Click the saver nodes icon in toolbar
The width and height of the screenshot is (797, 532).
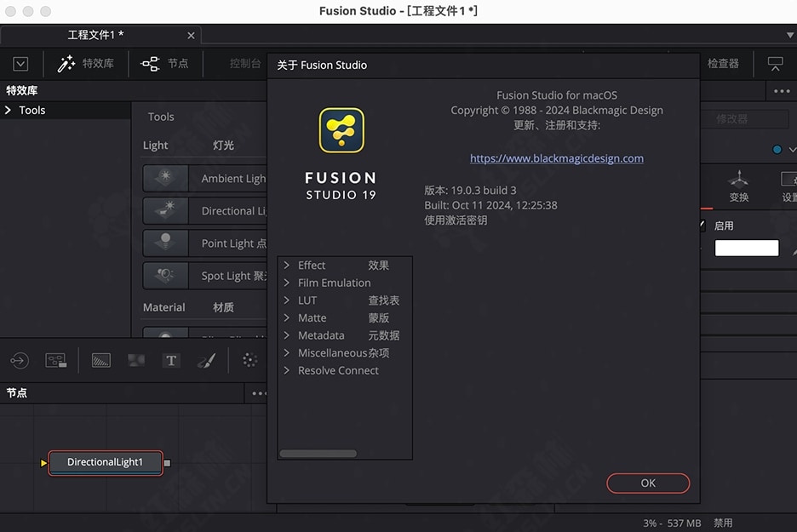pos(56,360)
